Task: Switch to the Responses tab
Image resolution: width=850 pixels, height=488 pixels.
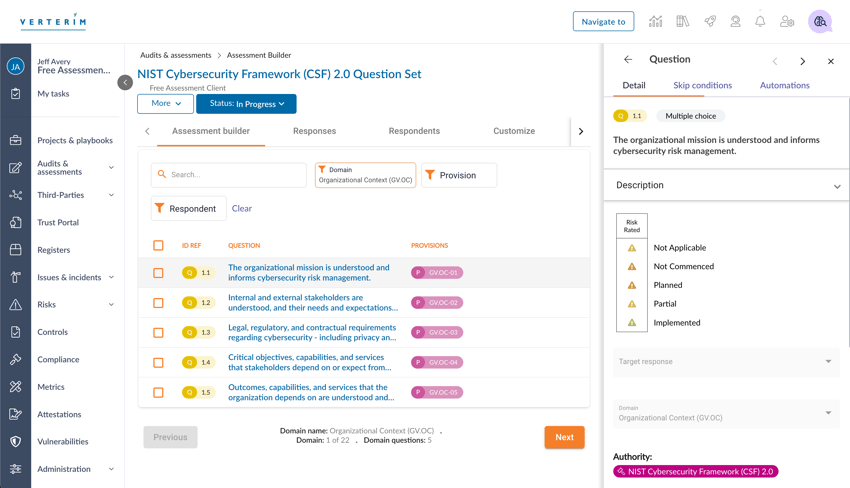Action: click(314, 131)
